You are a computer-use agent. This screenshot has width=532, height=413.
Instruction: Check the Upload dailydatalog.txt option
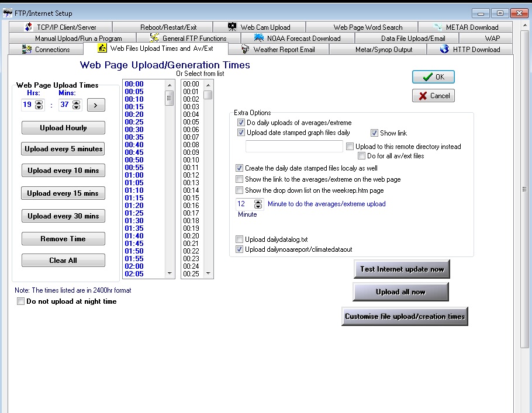240,239
